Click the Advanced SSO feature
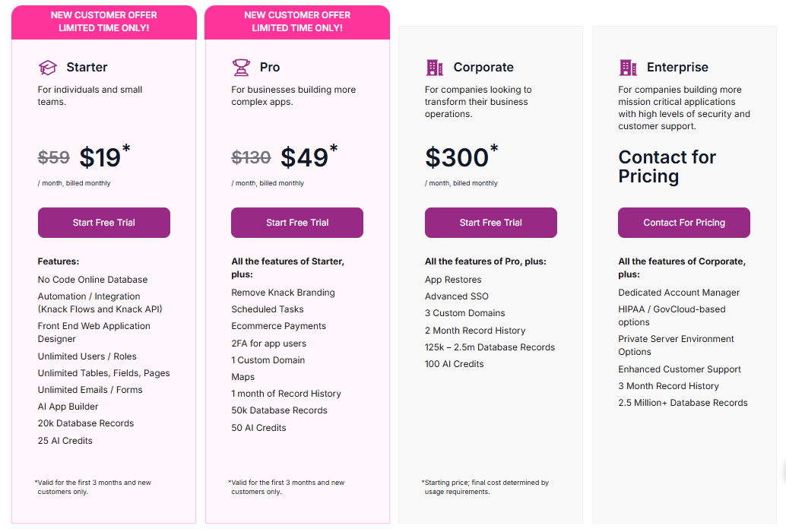786x532 pixels. (x=457, y=296)
